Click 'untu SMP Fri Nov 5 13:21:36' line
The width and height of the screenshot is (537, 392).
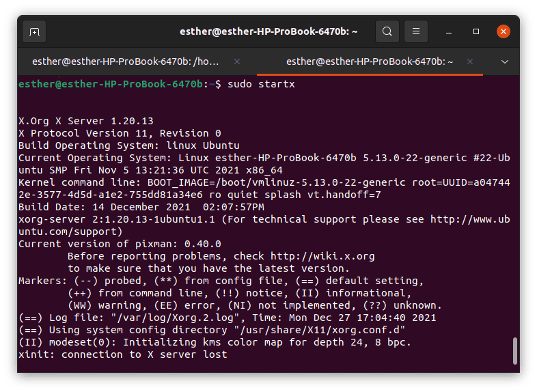151,170
